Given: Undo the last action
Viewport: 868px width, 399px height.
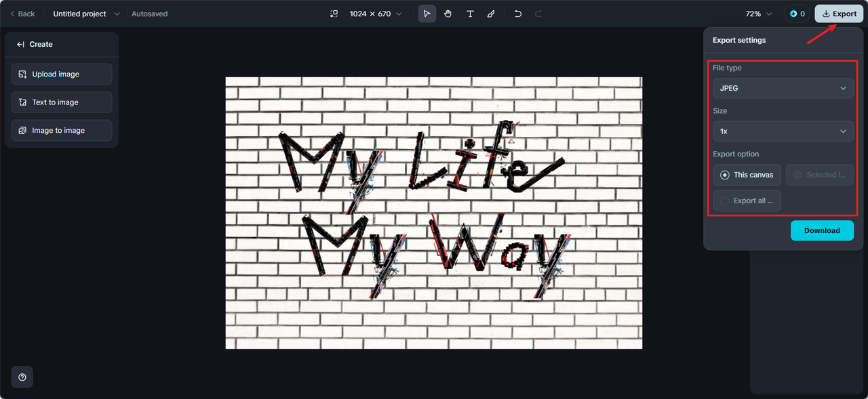Looking at the screenshot, I should (518, 14).
